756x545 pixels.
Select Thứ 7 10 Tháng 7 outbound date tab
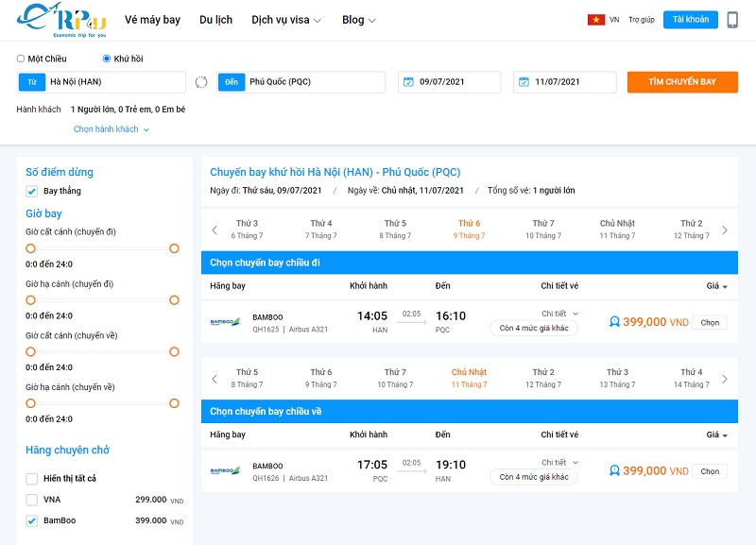click(x=542, y=230)
